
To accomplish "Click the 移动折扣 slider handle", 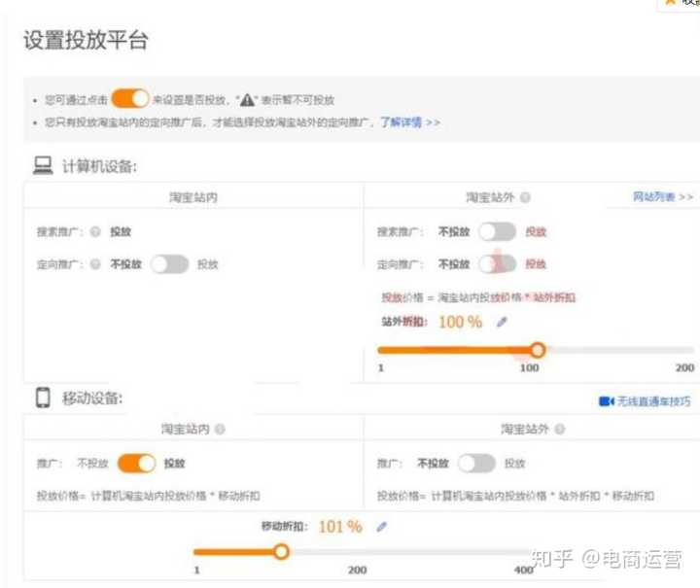I will tap(281, 552).
